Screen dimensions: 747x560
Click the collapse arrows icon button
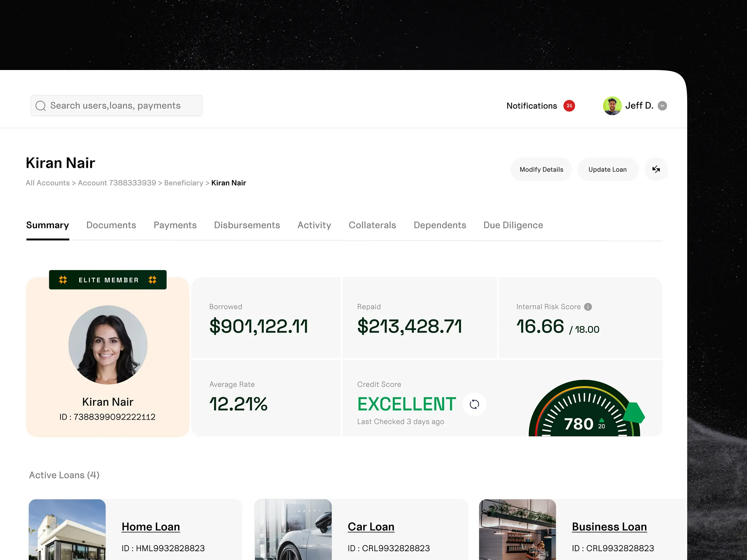[x=656, y=169]
